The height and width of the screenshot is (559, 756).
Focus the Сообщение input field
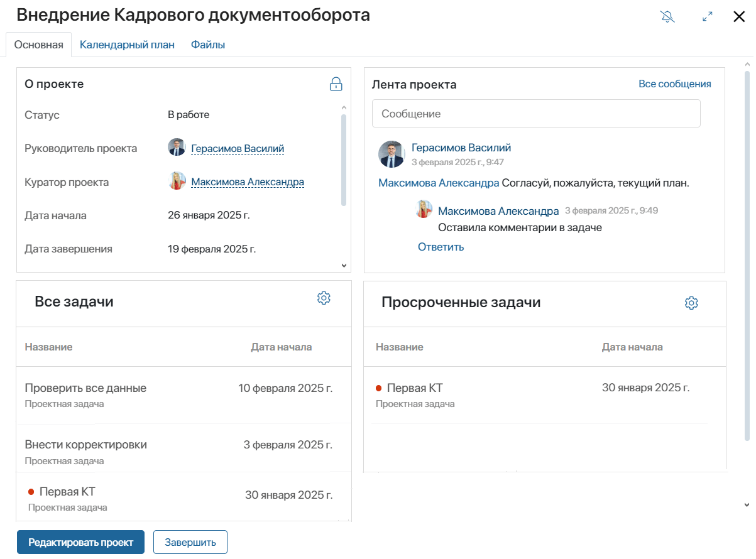click(536, 114)
